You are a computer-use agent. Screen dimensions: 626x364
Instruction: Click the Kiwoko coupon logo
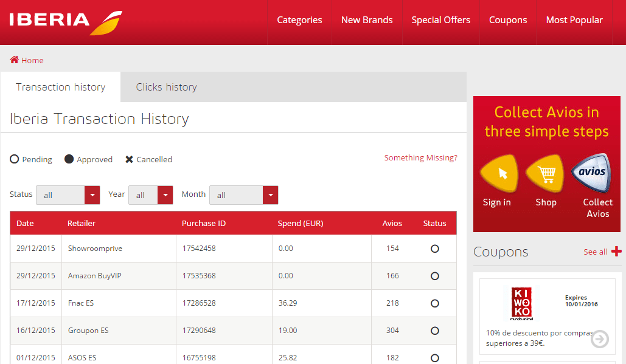tap(521, 303)
